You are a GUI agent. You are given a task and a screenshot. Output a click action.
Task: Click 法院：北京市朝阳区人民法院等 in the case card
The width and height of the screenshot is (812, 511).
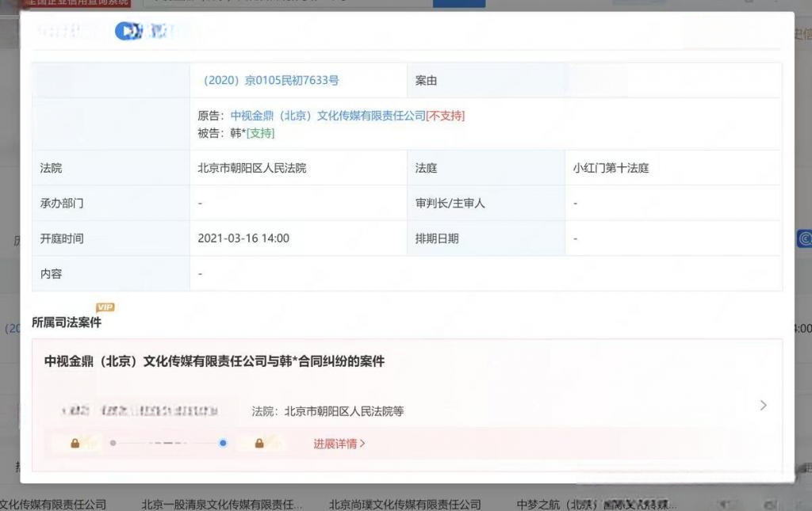(327, 411)
